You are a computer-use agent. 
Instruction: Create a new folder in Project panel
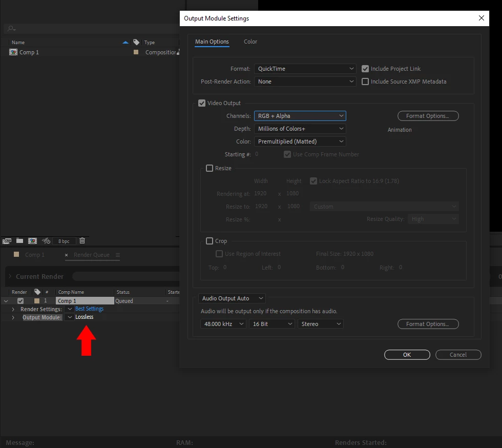click(19, 241)
